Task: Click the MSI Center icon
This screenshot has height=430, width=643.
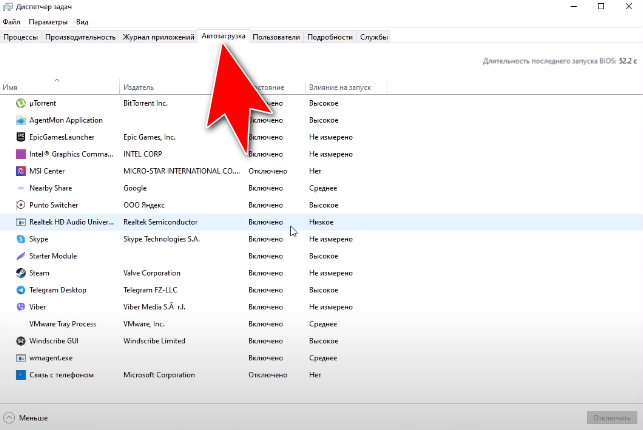Action: pos(21,171)
